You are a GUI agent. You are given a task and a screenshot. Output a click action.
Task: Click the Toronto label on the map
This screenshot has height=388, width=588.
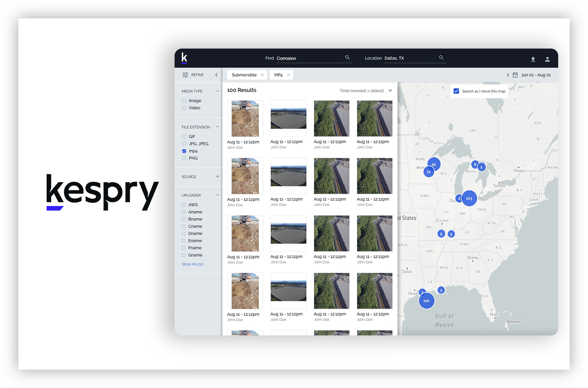499,186
